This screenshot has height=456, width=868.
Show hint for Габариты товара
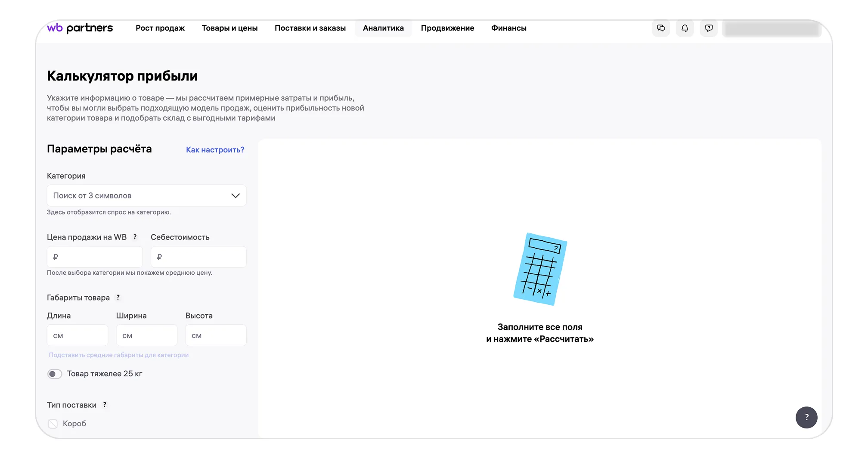[118, 298]
